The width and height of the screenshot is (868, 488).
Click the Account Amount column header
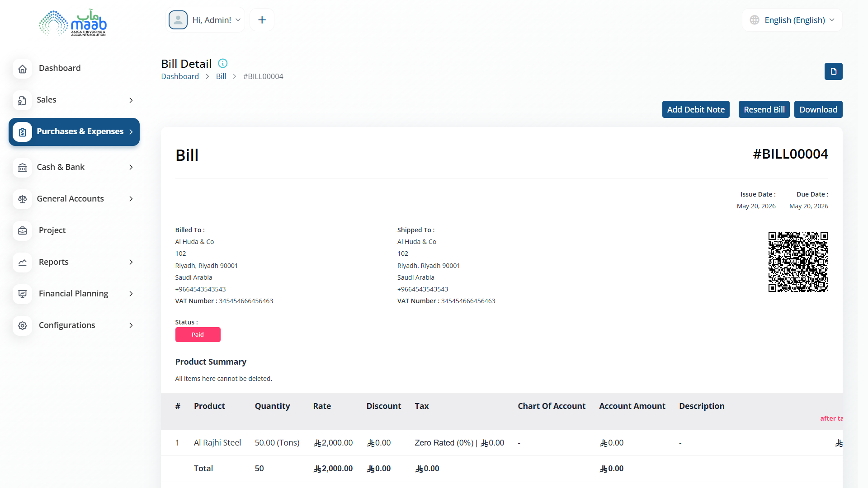click(x=632, y=406)
